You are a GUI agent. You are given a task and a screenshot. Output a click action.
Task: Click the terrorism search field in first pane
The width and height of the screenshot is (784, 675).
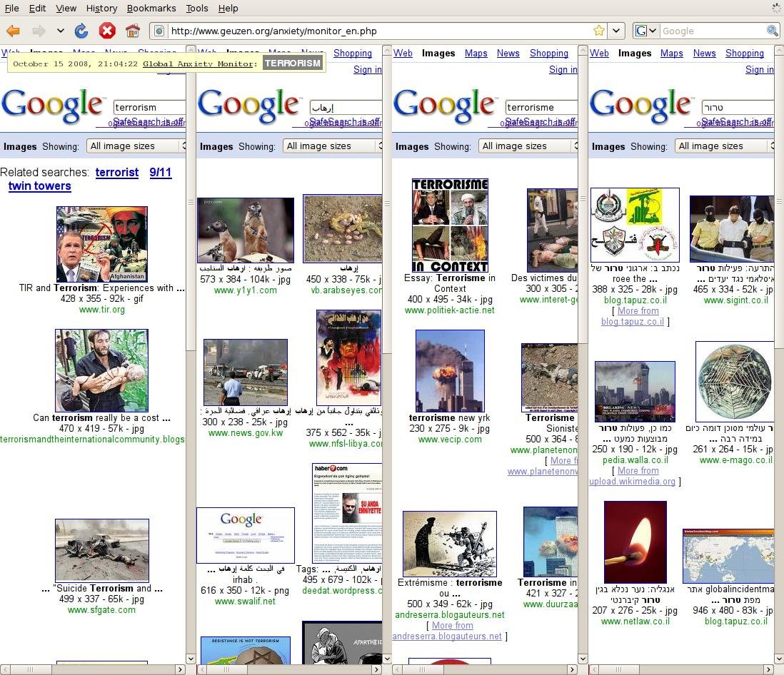[149, 108]
